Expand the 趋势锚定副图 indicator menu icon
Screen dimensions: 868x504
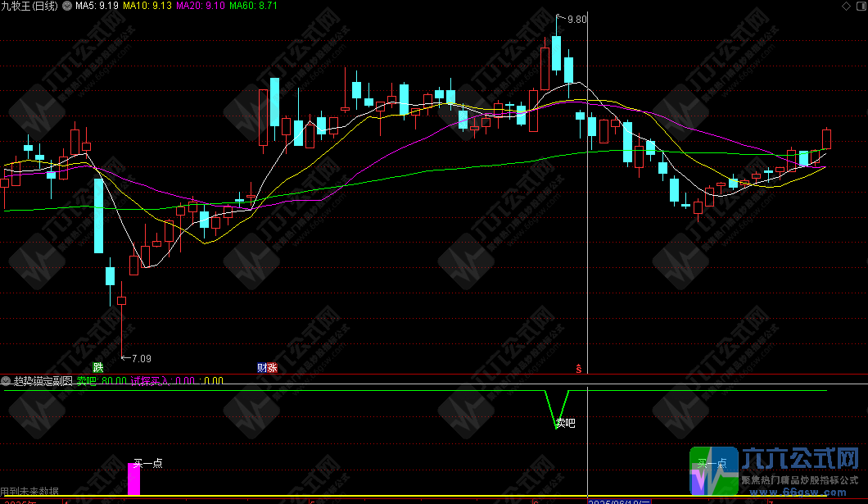point(7,380)
